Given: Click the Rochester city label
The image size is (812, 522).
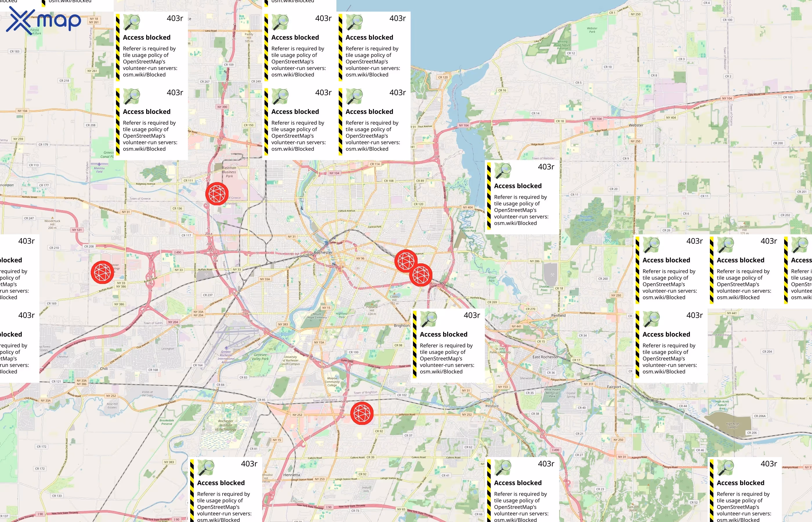Looking at the screenshot, I should [323, 253].
